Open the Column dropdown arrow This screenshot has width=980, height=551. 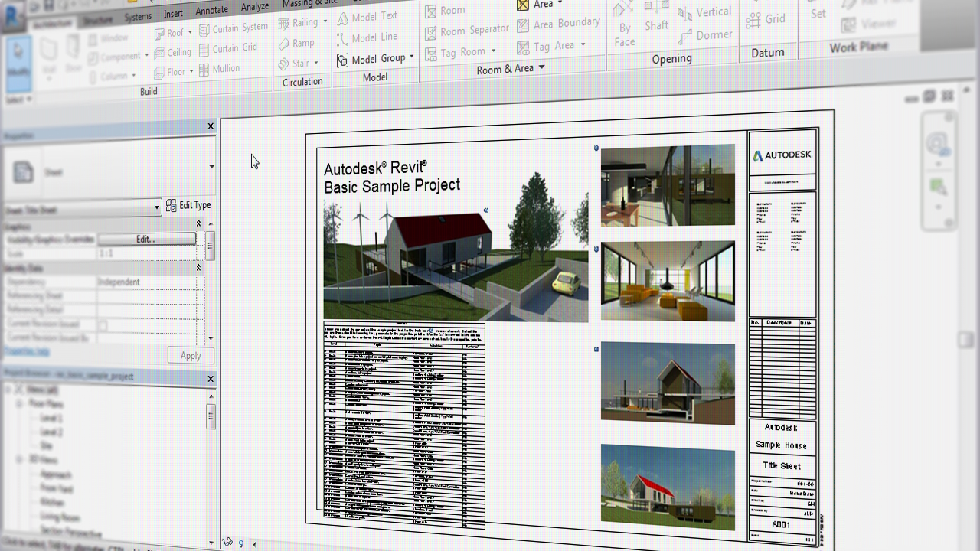point(133,76)
